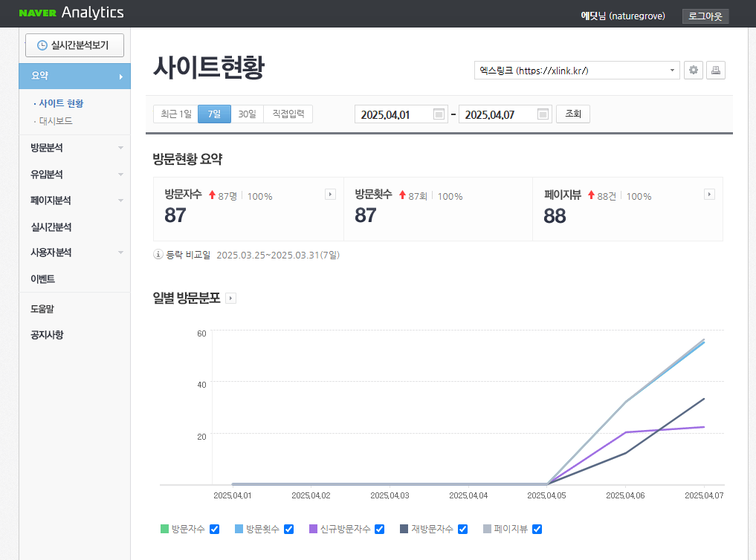Click the arrow icon in 방문자수 card
The width and height of the screenshot is (756, 560).
coord(330,195)
